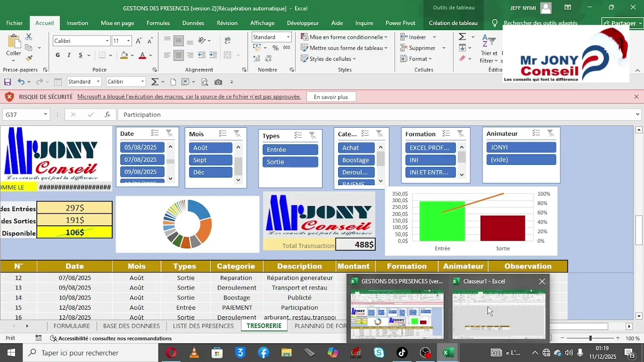Image resolution: width=644 pixels, height=362 pixels.
Task: Enable multi-select on the Mois slicer
Action: (222, 134)
